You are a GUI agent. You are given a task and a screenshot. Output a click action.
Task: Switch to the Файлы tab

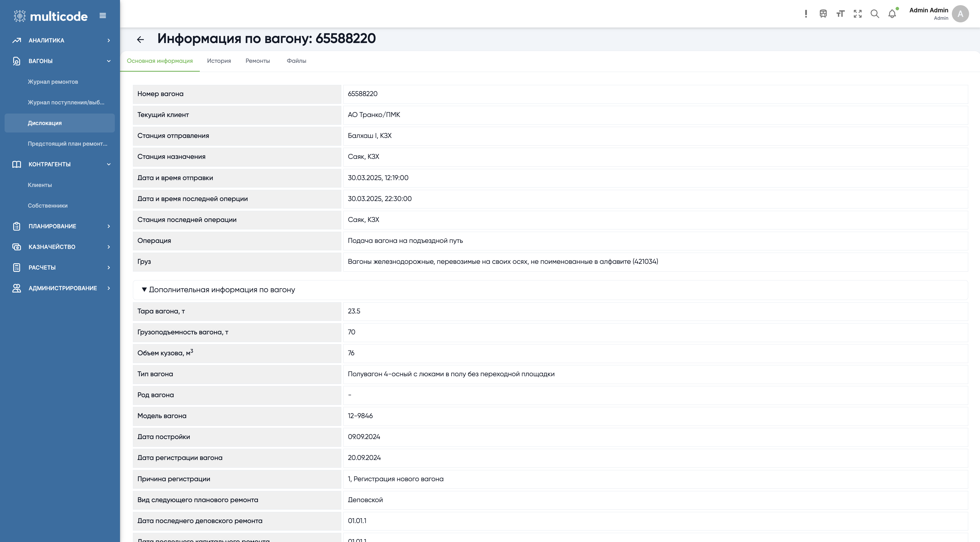click(x=296, y=61)
